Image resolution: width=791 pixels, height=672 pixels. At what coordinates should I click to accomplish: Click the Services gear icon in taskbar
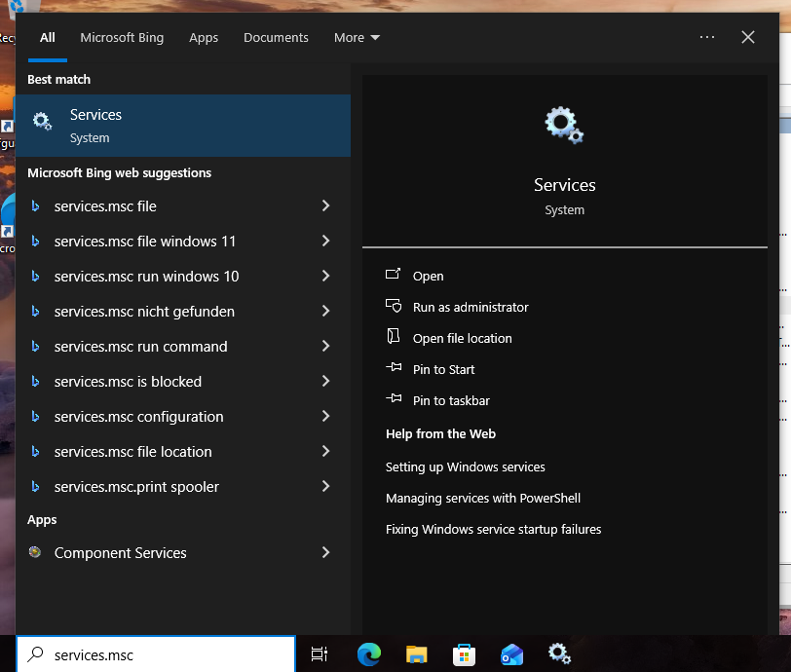[x=559, y=653]
